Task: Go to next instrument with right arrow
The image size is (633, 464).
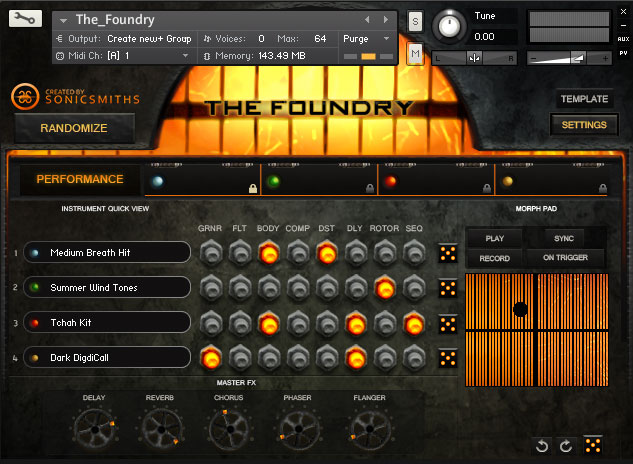Action: (386, 19)
